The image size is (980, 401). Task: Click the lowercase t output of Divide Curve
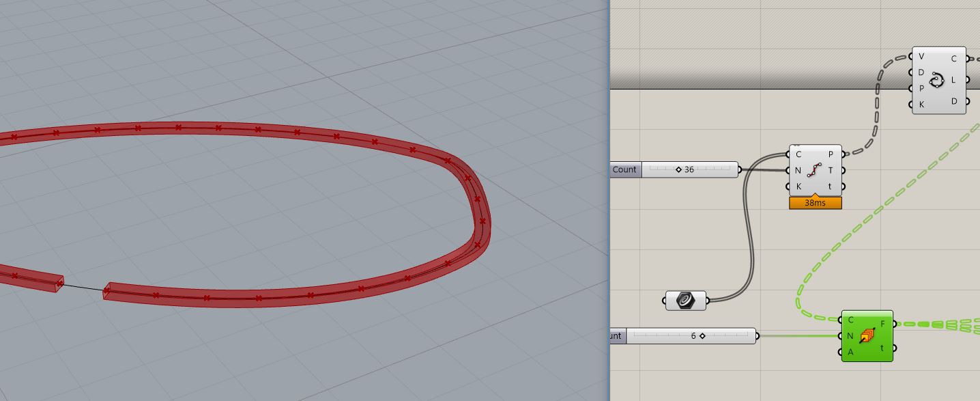[x=831, y=186]
